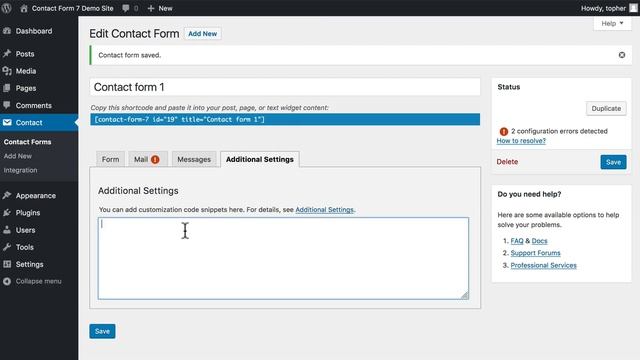Open the topher user avatar
This screenshot has height=360, width=640.
coord(633,8)
